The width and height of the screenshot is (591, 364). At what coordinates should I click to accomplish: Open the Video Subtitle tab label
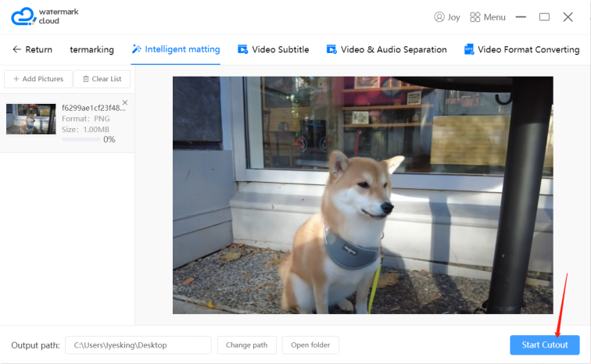pos(281,49)
